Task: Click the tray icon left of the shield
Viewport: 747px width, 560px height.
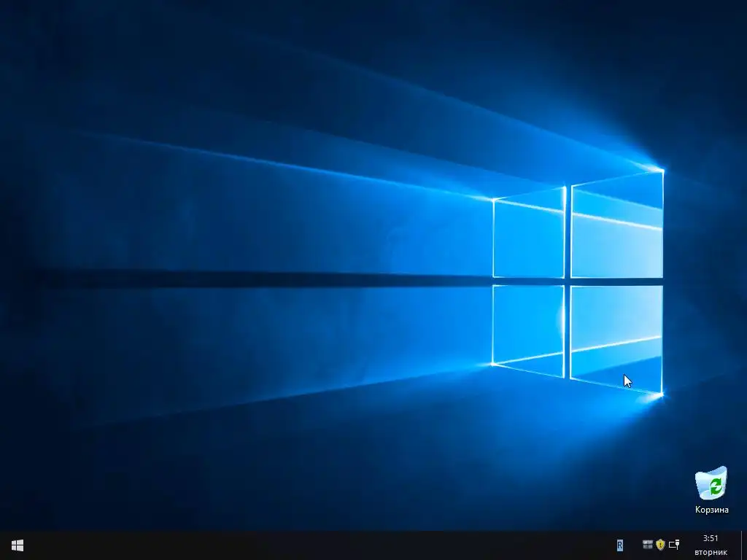Action: pyautogui.click(x=648, y=544)
